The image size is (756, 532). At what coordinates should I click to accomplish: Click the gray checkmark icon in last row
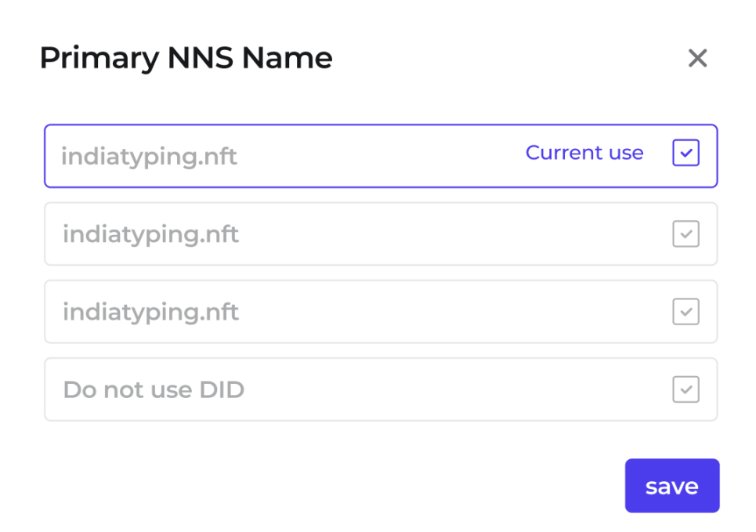[685, 389]
